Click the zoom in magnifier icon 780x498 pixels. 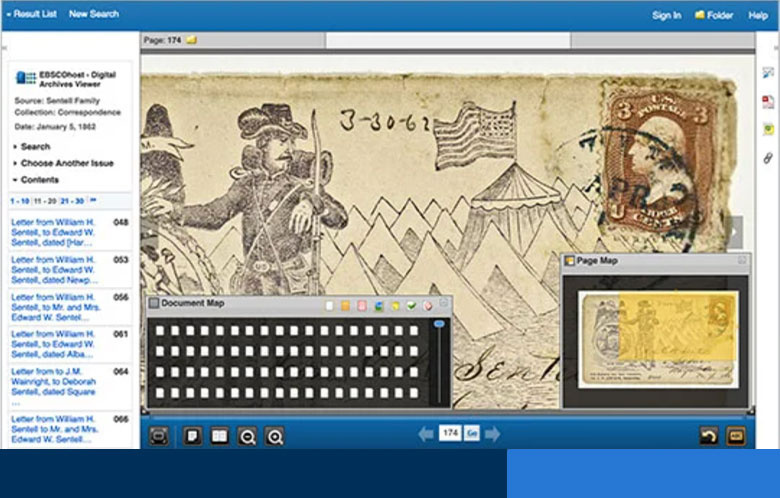click(x=274, y=436)
